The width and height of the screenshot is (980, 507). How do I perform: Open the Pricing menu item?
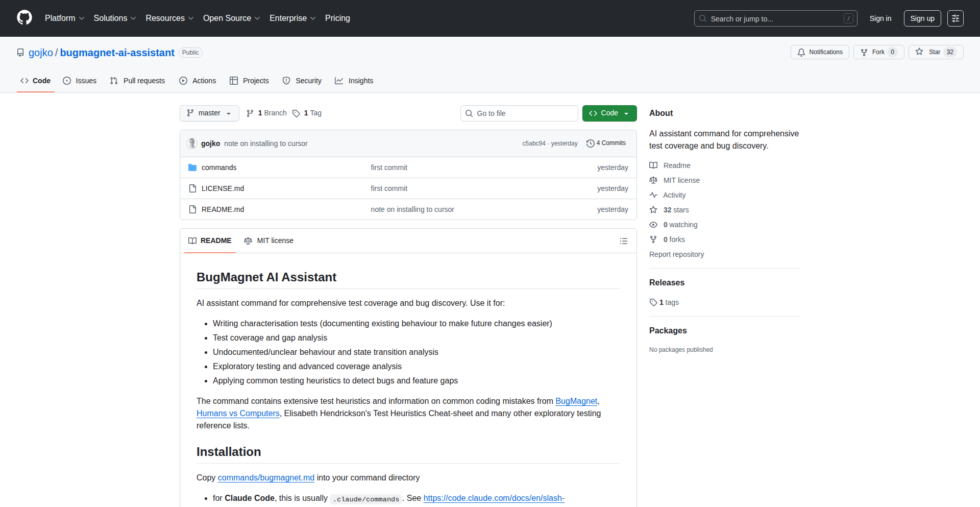[x=337, y=18]
